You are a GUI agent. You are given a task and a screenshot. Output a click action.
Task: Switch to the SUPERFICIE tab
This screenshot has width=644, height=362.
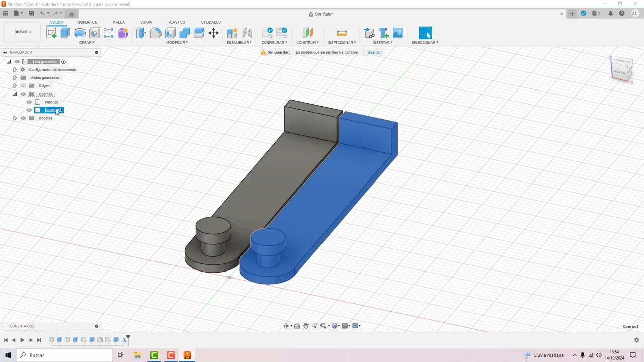[88, 22]
